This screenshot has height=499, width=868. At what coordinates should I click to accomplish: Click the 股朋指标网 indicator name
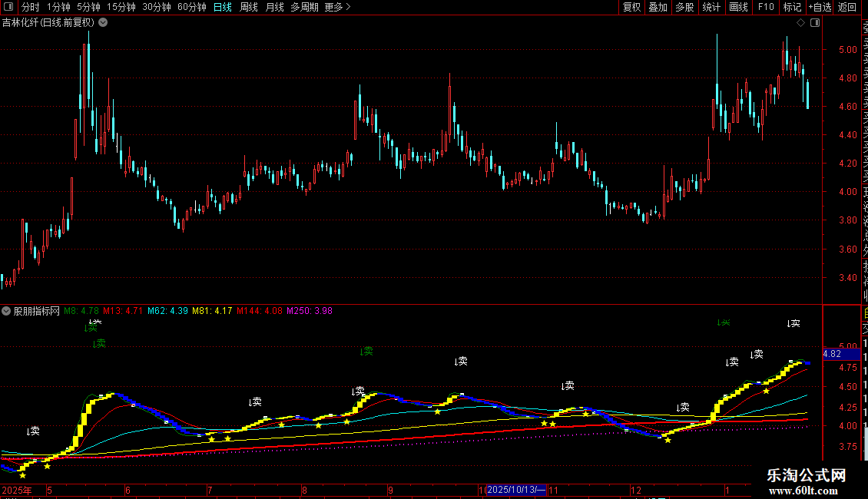pyautogui.click(x=37, y=311)
